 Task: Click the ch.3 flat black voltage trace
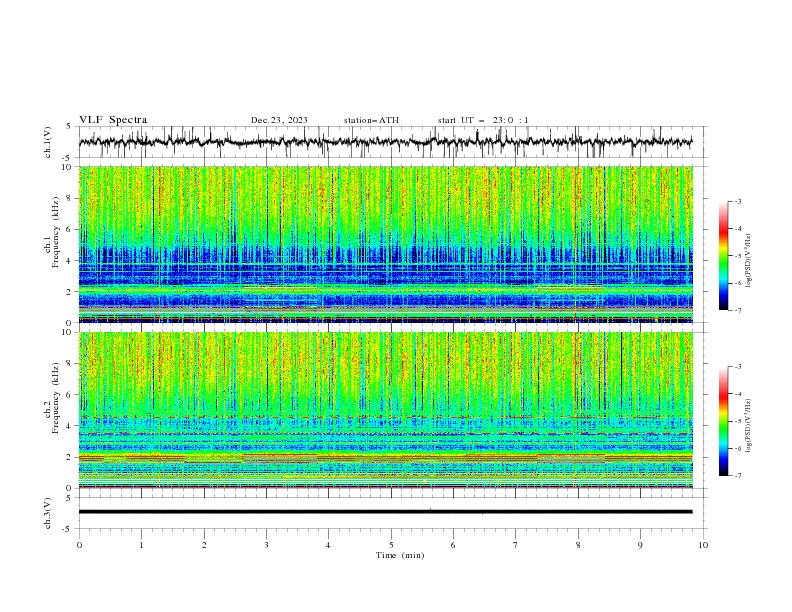point(385,512)
